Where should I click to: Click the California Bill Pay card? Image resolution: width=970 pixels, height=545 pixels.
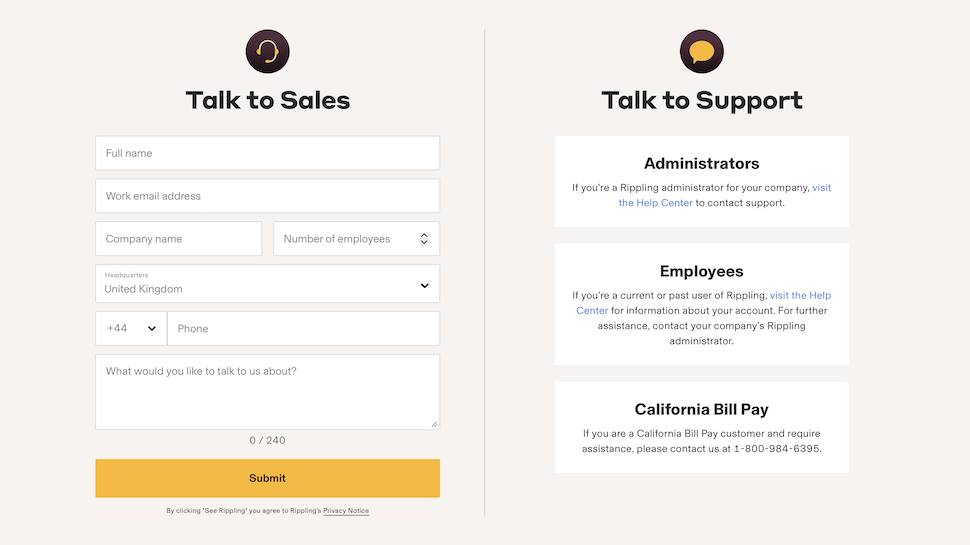point(702,427)
